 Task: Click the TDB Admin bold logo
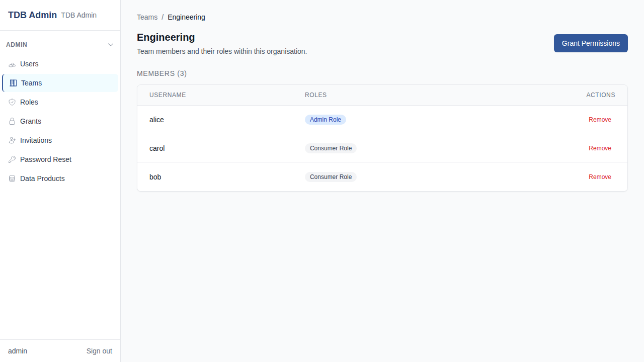(x=32, y=15)
